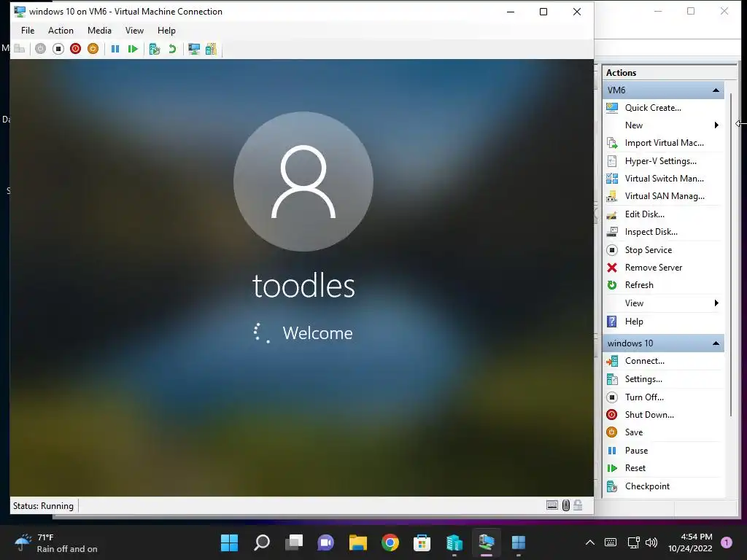This screenshot has width=747, height=560.
Task: Click the padlock status bar icon
Action: 578,505
